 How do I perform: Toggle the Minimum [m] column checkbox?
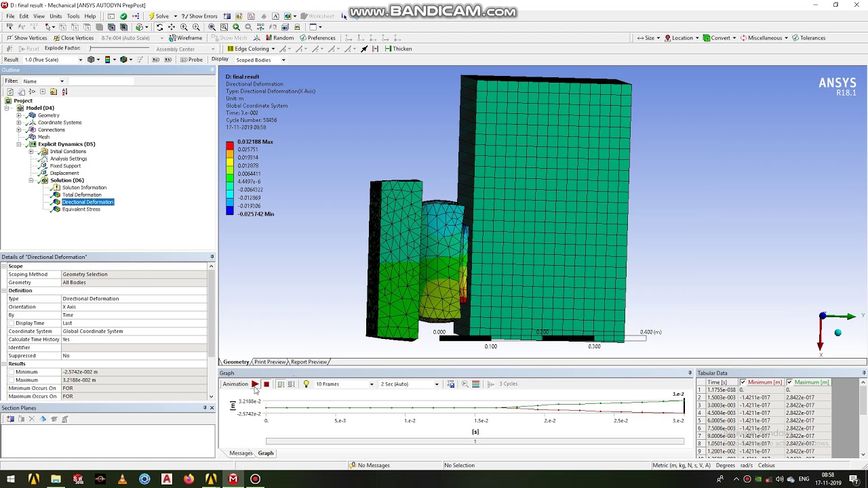(743, 382)
